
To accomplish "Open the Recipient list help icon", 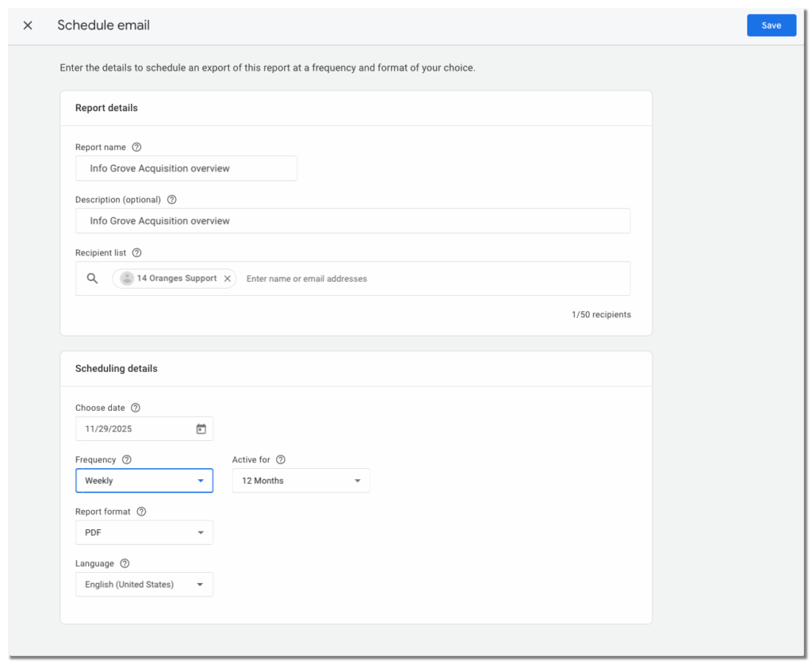I will (x=136, y=252).
